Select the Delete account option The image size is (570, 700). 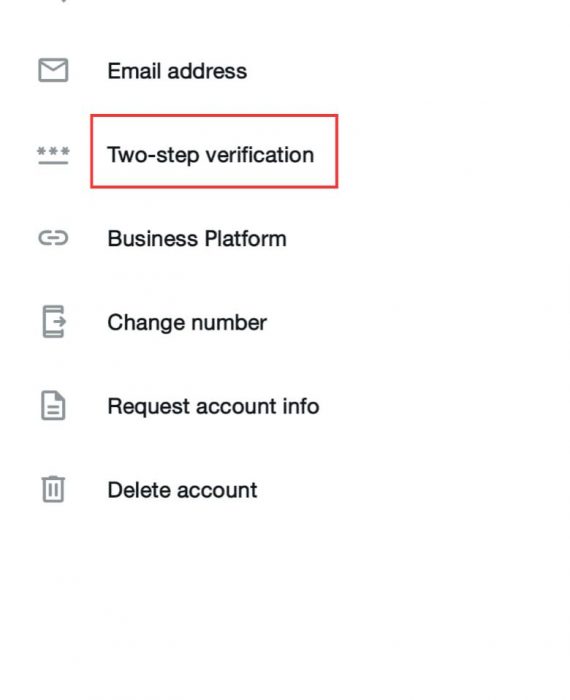click(285, 490)
